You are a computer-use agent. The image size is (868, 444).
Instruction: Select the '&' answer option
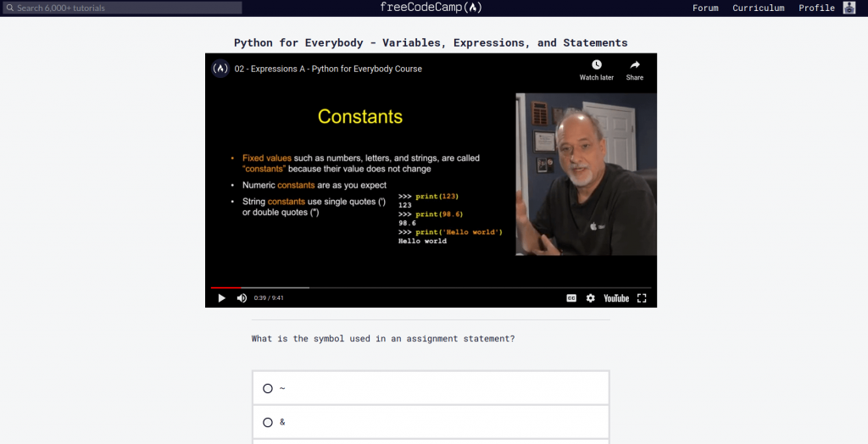click(x=431, y=422)
